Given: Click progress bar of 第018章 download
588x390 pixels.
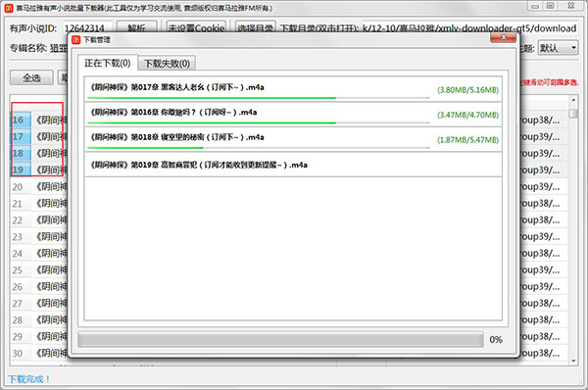Looking at the screenshot, I should click(x=259, y=148).
